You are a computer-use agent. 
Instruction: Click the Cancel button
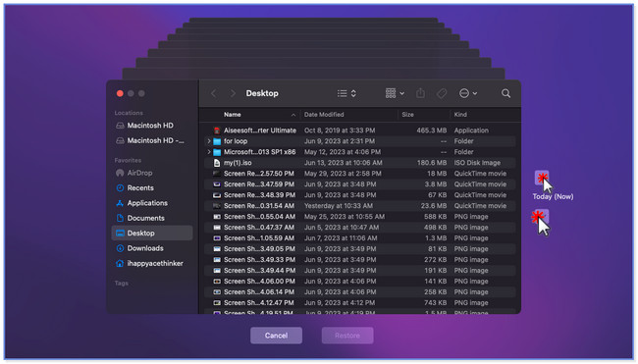pyautogui.click(x=276, y=336)
